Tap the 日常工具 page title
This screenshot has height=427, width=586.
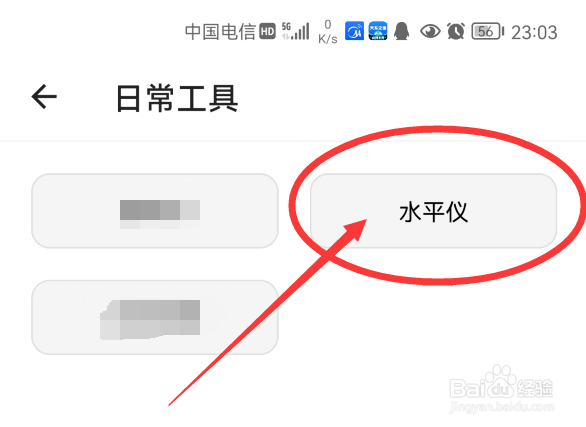[x=177, y=98]
